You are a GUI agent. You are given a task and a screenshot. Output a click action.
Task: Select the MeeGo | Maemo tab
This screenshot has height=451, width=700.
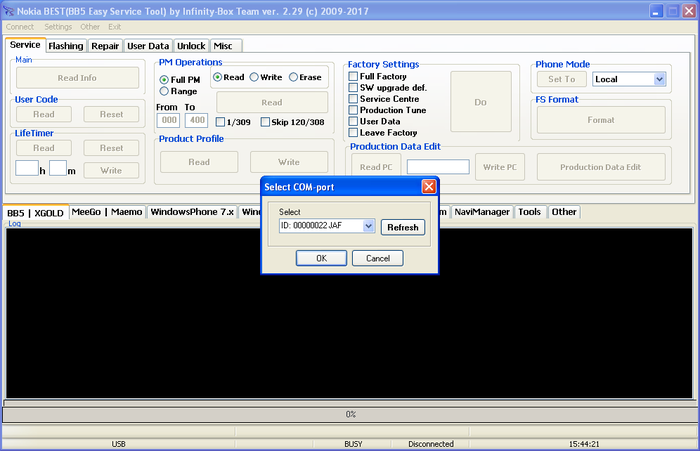point(108,212)
